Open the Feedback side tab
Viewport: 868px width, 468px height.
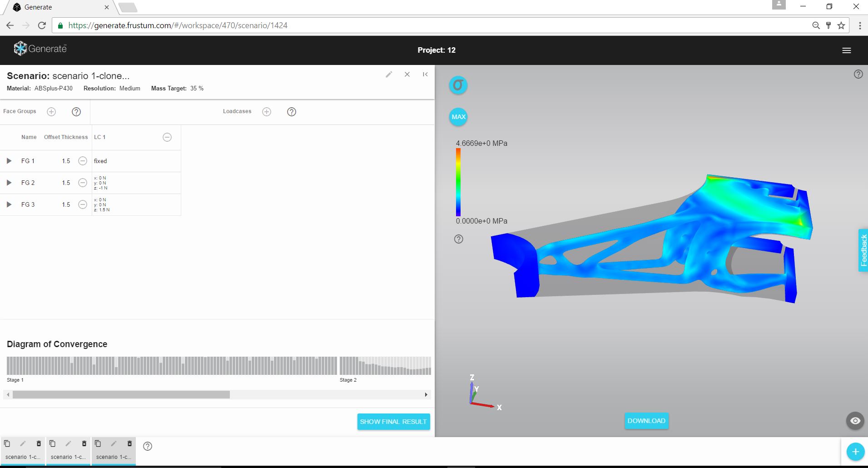click(863, 250)
